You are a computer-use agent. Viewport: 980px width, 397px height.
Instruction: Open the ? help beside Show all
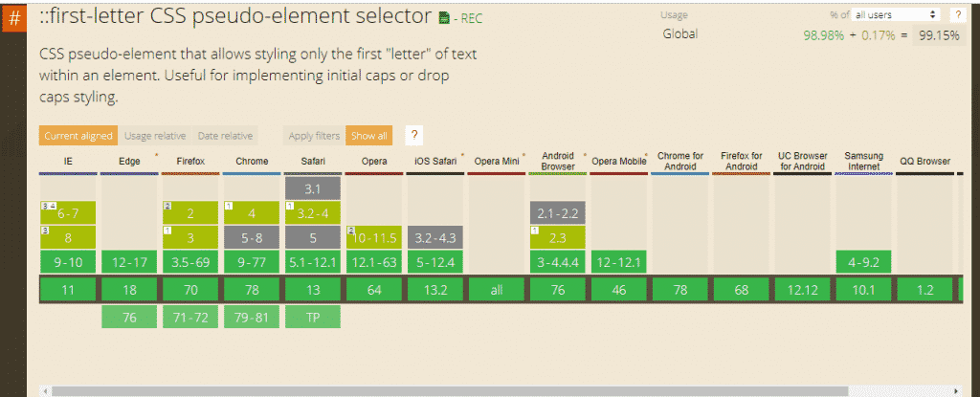pos(414,136)
